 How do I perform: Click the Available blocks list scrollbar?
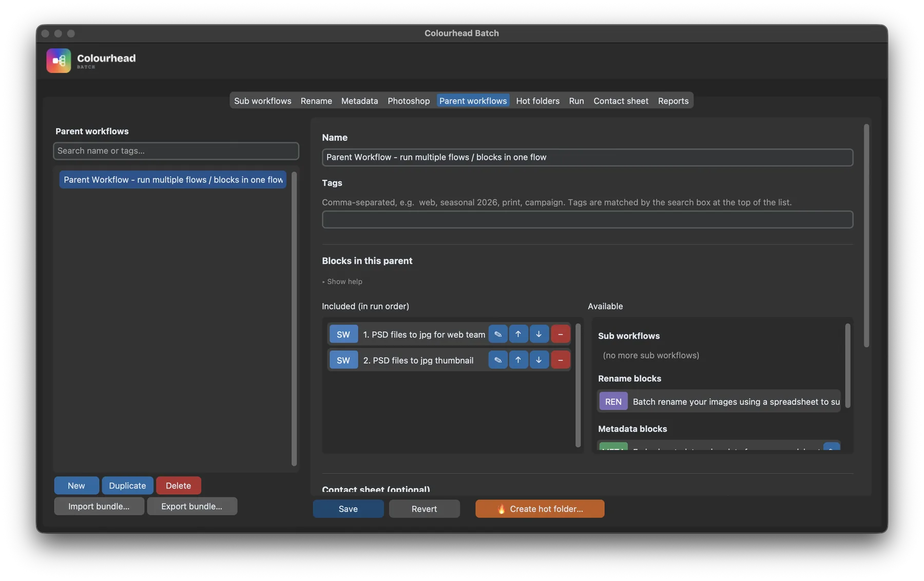[848, 366]
